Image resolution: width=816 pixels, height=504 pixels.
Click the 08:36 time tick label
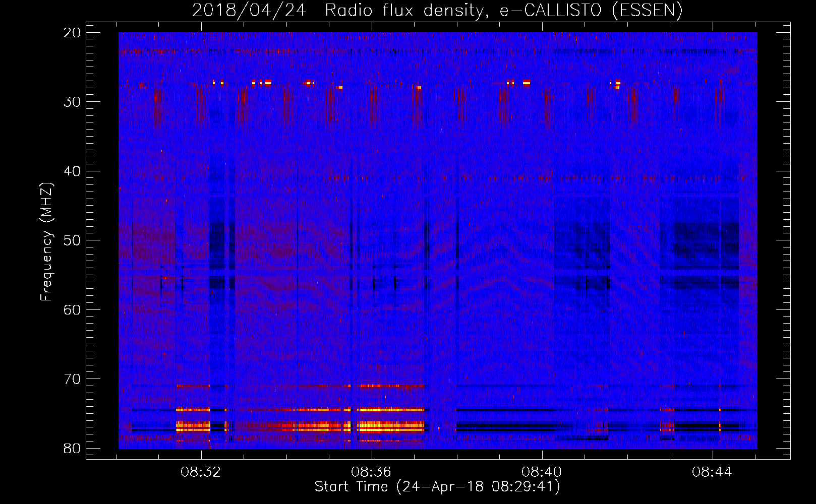pyautogui.click(x=371, y=472)
